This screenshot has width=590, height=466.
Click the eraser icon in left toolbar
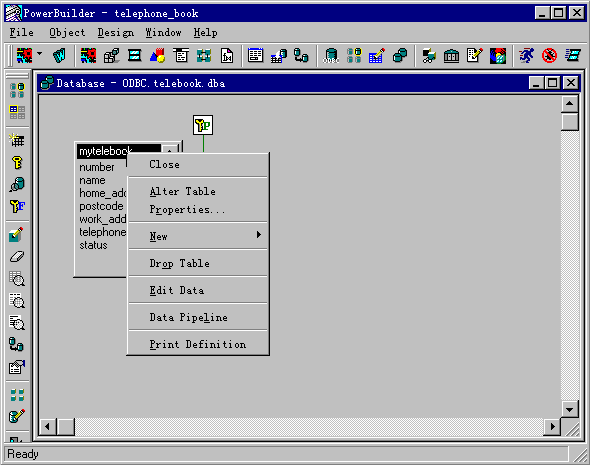(x=17, y=257)
